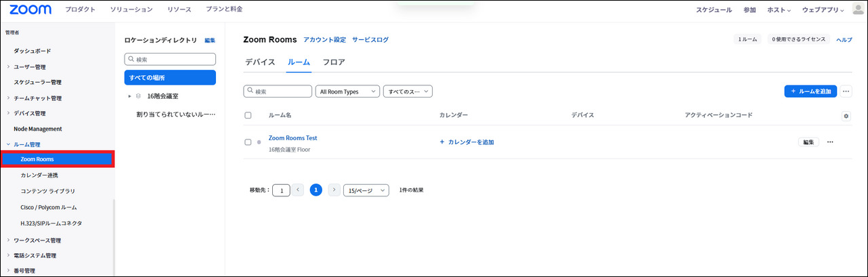Viewport: 868px width, 277px height.
Task: Open the ウェブアプリ dropdown menu
Action: [x=823, y=10]
